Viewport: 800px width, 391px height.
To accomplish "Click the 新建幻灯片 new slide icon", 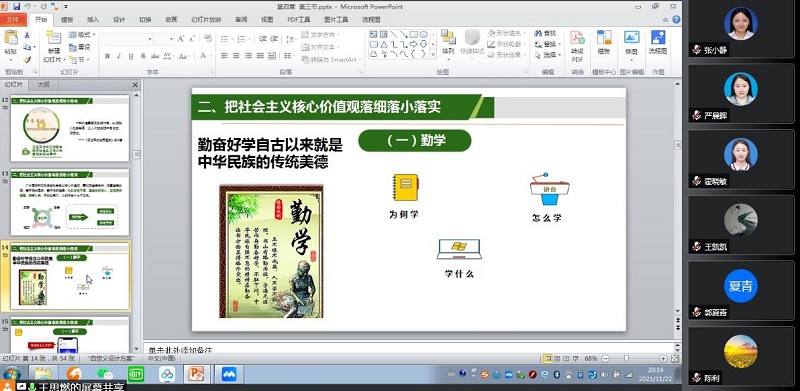I will tap(53, 38).
